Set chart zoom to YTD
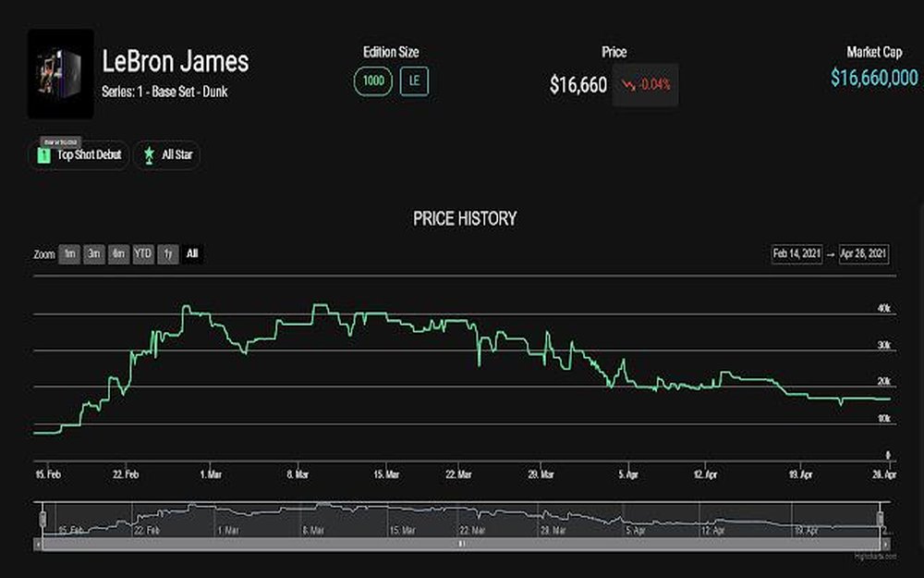This screenshot has width=924, height=578. (x=143, y=254)
